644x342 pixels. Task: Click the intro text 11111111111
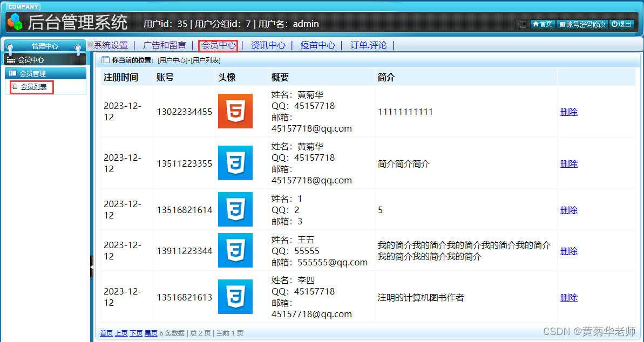click(405, 112)
